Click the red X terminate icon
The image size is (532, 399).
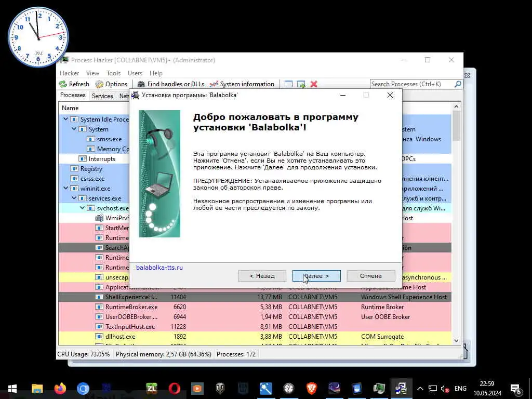314,84
